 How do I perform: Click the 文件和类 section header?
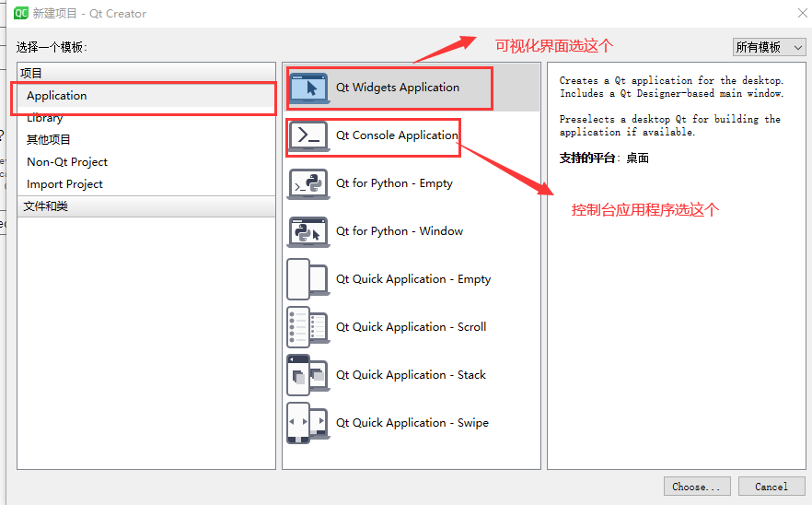click(146, 206)
